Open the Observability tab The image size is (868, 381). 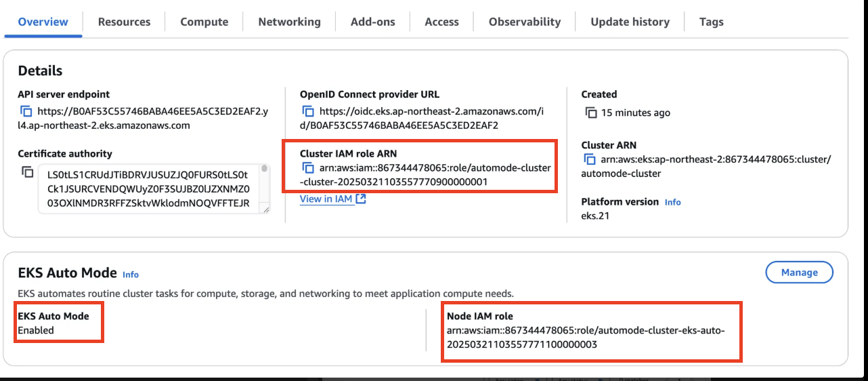point(525,22)
